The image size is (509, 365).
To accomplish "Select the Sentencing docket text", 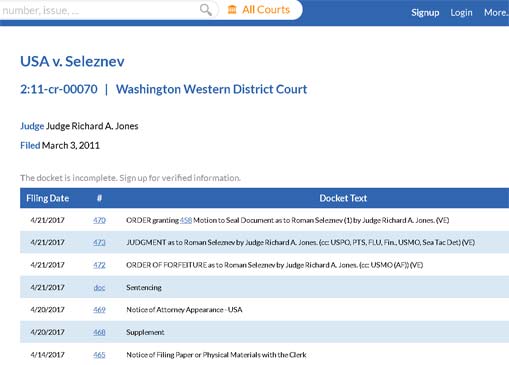I will coord(144,288).
